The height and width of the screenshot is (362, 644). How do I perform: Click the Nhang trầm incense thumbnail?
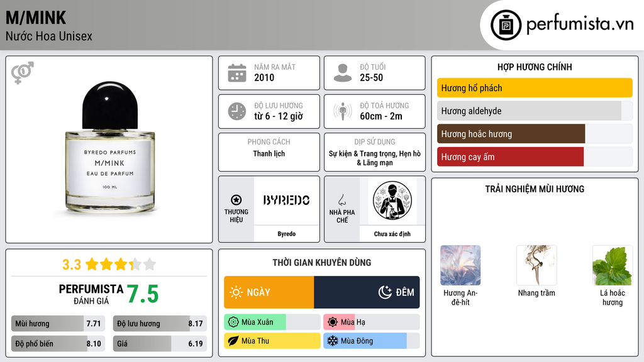tap(536, 265)
